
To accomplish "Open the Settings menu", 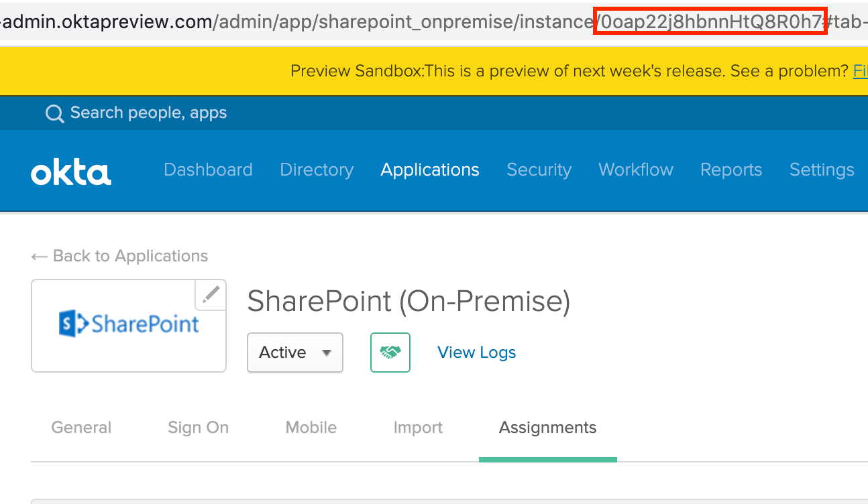I will [822, 170].
